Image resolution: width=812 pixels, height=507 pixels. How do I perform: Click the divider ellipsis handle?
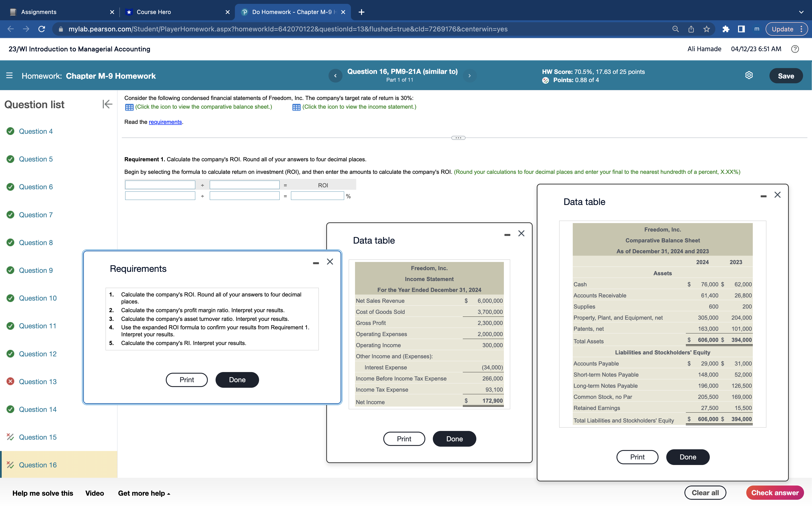coord(458,138)
